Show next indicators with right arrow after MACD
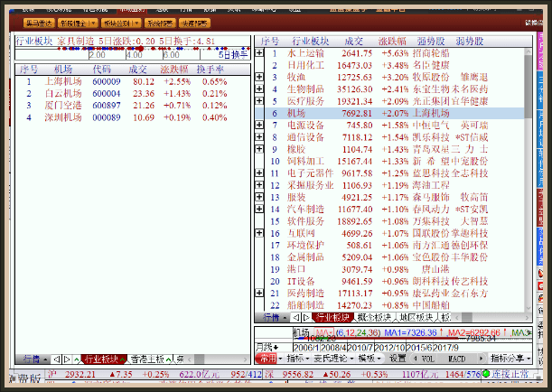Viewport: 552px width, 392px height. click(481, 359)
